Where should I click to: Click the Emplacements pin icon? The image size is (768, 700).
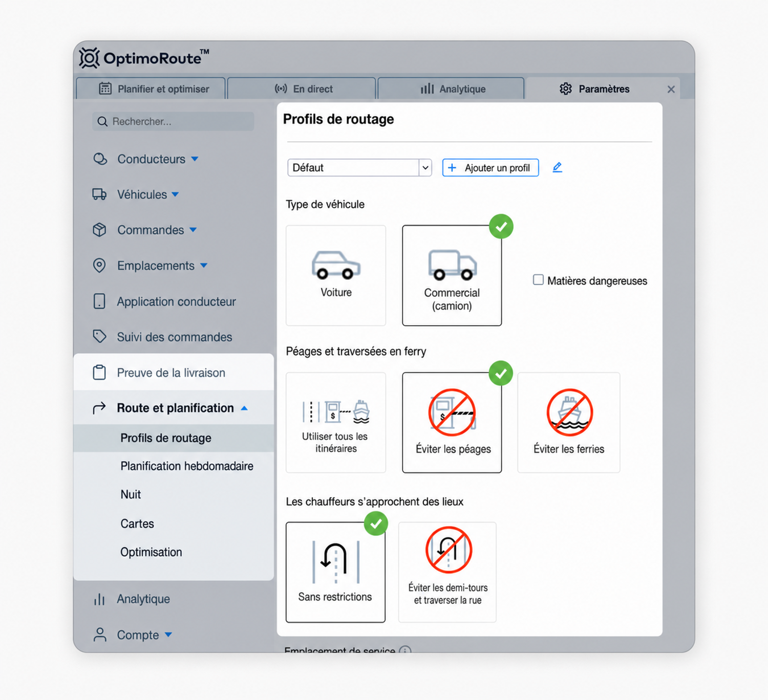99,266
